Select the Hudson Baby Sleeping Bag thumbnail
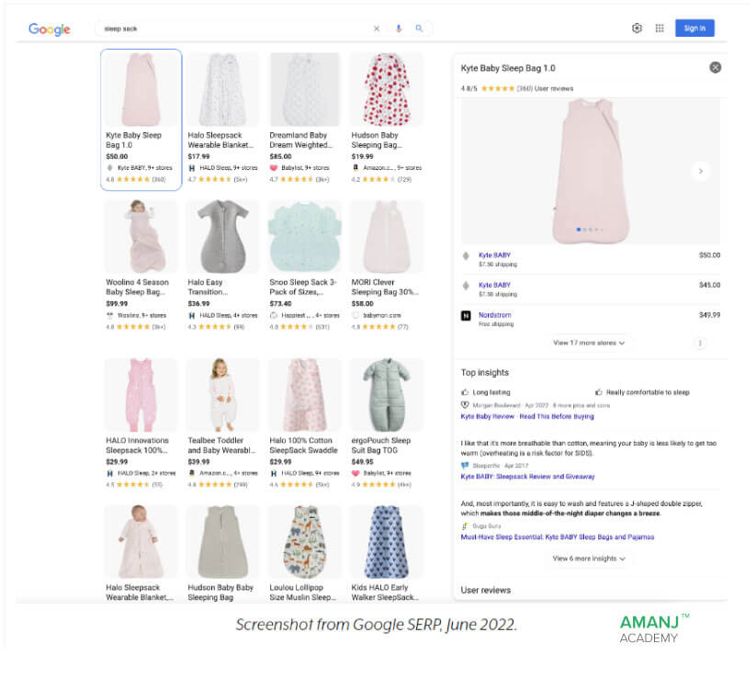Screen dimensions: 756x700 (x=387, y=90)
